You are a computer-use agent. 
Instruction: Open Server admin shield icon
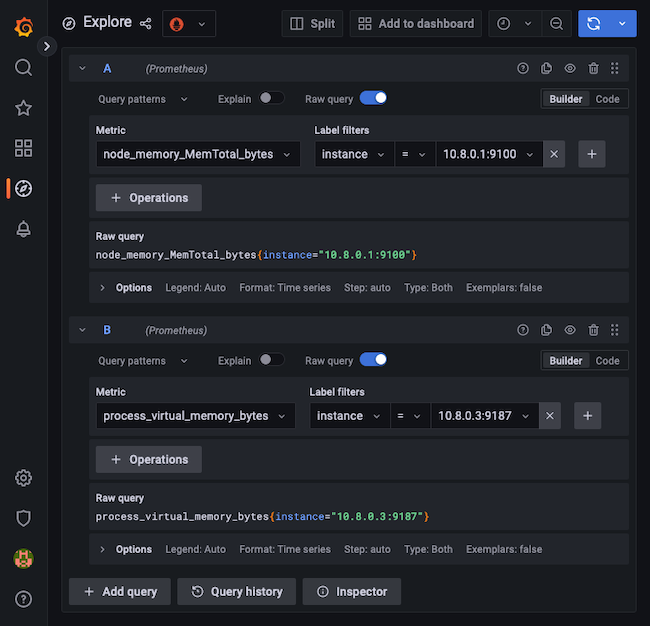point(23,518)
